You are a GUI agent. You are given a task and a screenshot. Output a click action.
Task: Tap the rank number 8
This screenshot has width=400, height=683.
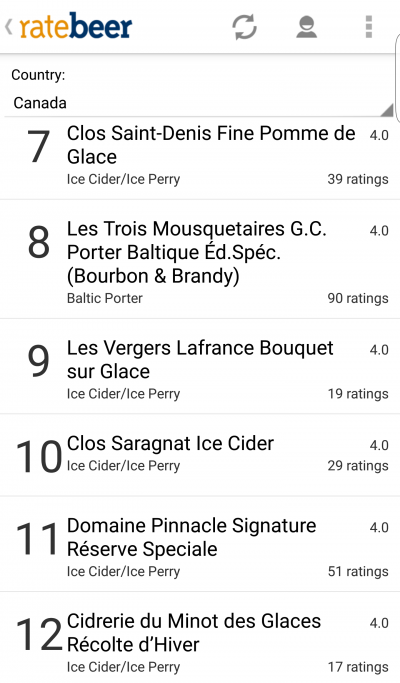point(39,242)
